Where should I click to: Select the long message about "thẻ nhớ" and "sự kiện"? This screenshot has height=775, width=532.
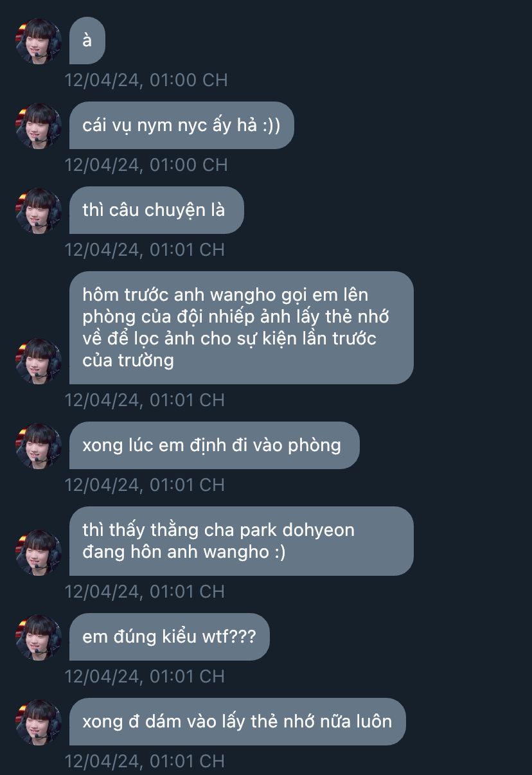242,328
